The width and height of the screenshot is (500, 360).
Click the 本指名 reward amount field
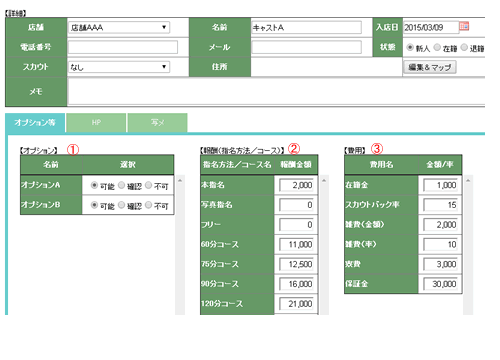pyautogui.click(x=296, y=185)
